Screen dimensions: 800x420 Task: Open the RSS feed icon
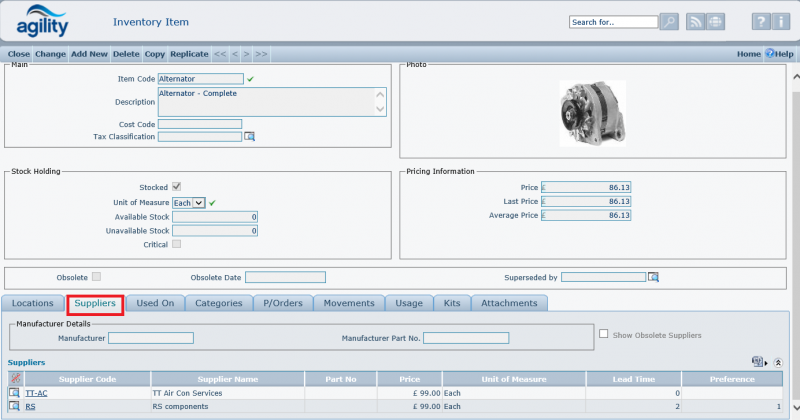696,21
